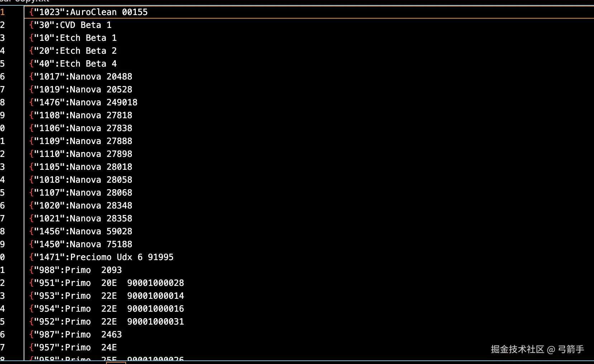Click the line {"10":Etch Beta 1
Image resolution: width=594 pixels, height=364 pixels.
pyautogui.click(x=73, y=38)
